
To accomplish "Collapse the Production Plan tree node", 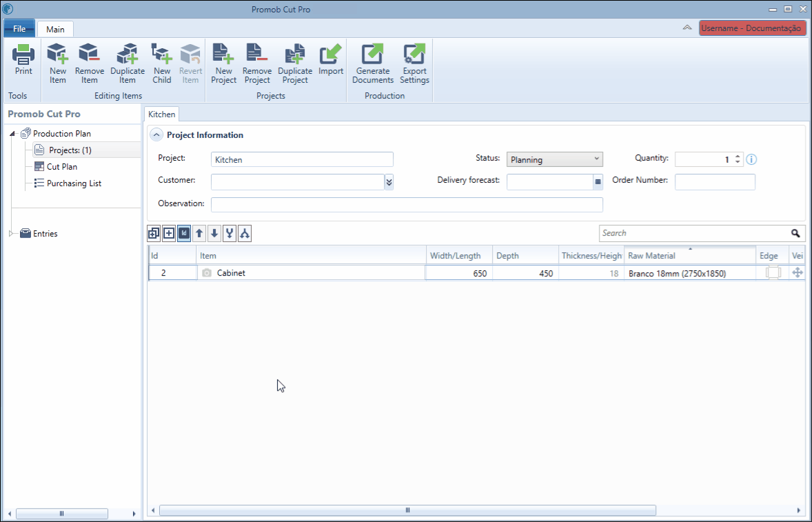I will 12,134.
